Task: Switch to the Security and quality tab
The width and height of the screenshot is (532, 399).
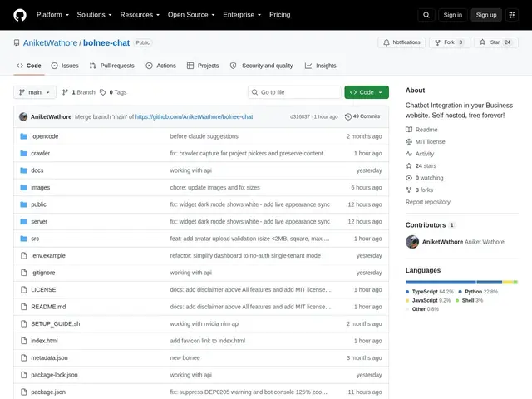Action: click(x=261, y=66)
